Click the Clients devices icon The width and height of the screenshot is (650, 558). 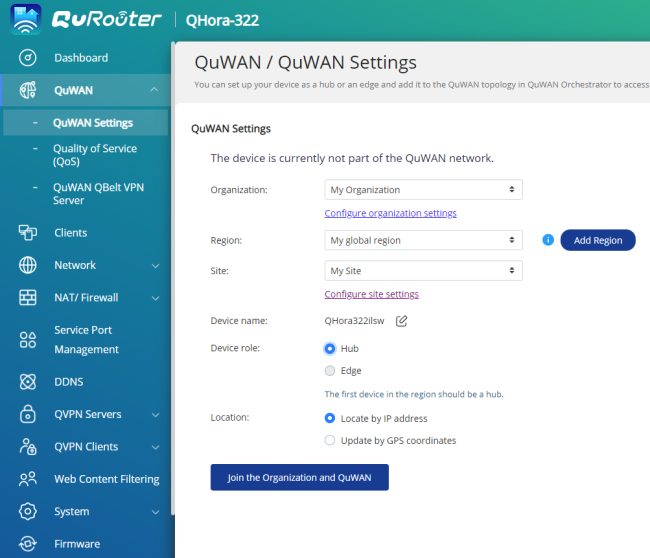28,233
